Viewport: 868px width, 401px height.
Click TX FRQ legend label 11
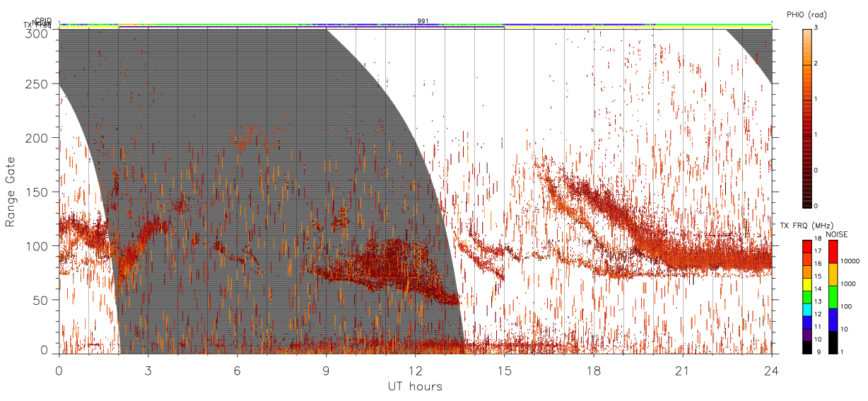[819, 327]
